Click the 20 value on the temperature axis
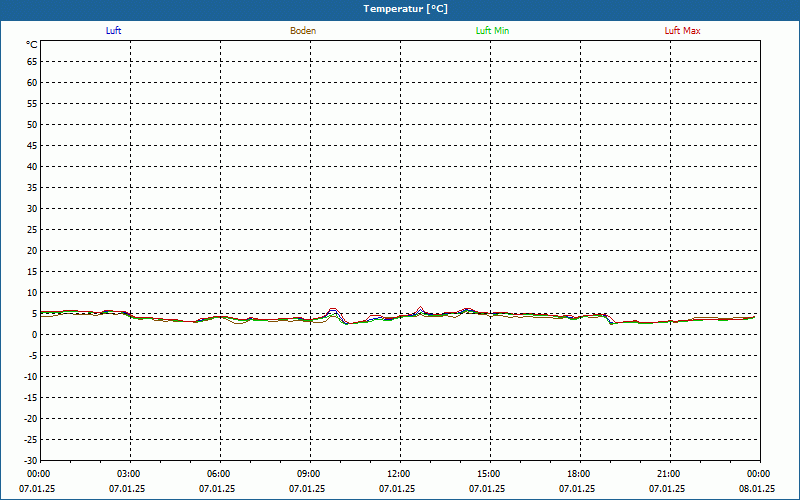800x500 pixels. 32,251
